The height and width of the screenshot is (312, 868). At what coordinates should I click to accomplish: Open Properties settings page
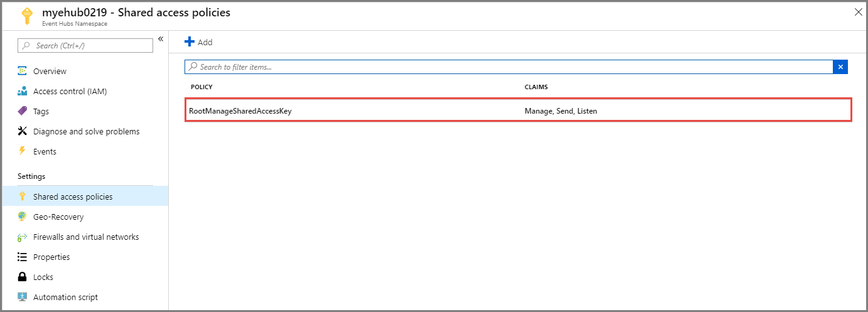pos(51,257)
